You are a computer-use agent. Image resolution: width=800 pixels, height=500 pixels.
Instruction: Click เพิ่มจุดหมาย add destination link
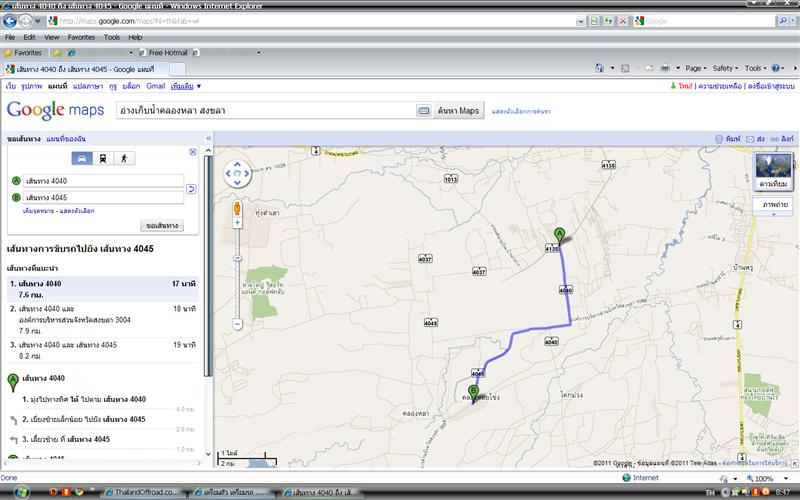[39, 211]
